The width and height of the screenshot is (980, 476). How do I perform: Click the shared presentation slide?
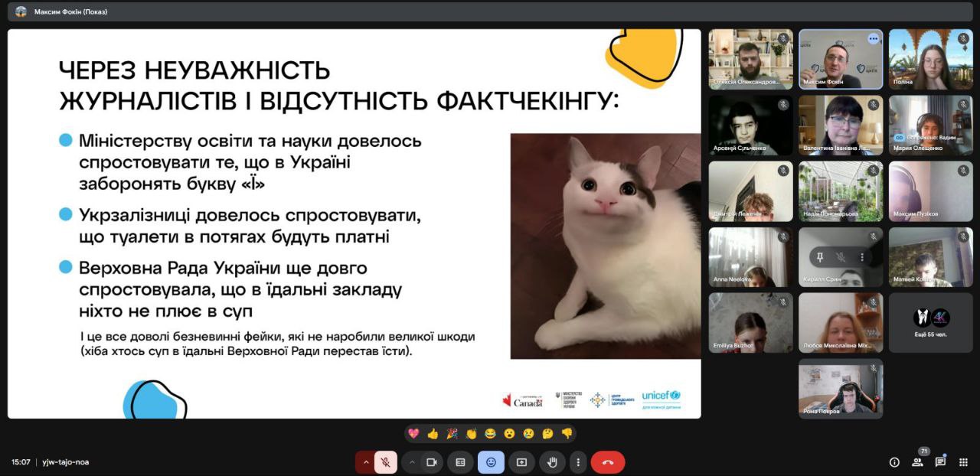pyautogui.click(x=354, y=223)
